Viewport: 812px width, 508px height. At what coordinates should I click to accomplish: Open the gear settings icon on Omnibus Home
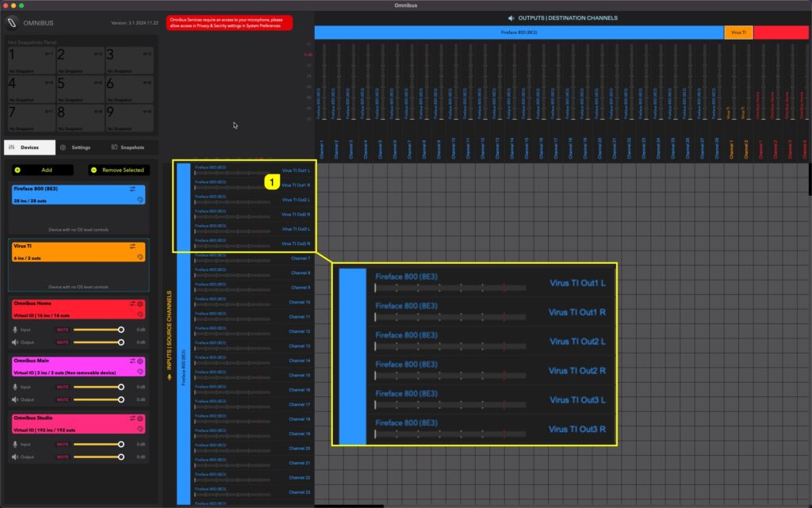[138, 302]
